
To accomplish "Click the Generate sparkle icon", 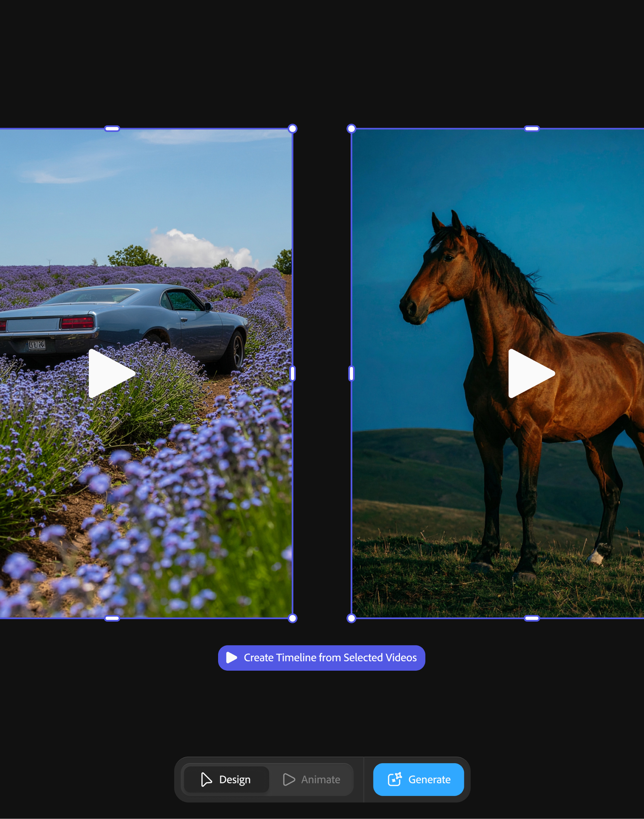I will point(394,779).
